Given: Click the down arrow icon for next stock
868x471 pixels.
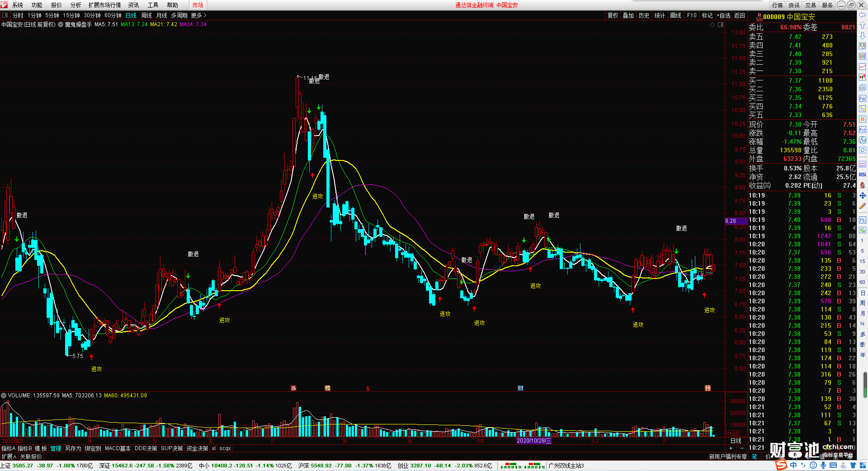Looking at the screenshot, I should 862,36.
